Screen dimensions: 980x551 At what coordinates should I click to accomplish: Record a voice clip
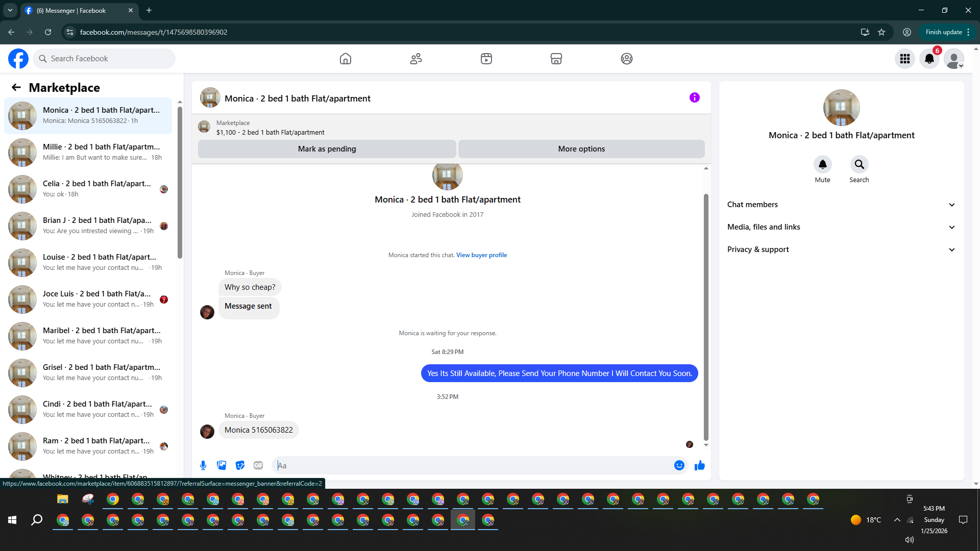203,465
